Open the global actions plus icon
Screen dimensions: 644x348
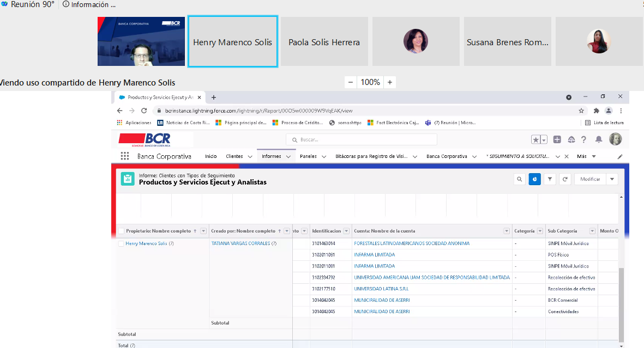click(x=557, y=139)
